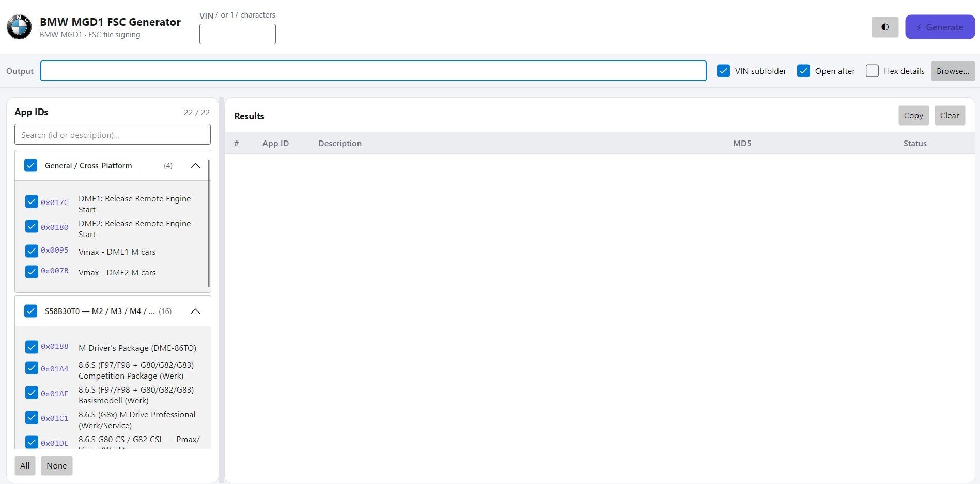The height and width of the screenshot is (484, 980).
Task: Click 'M Driver's Package (DME-86TO)' text
Action: pyautogui.click(x=137, y=348)
